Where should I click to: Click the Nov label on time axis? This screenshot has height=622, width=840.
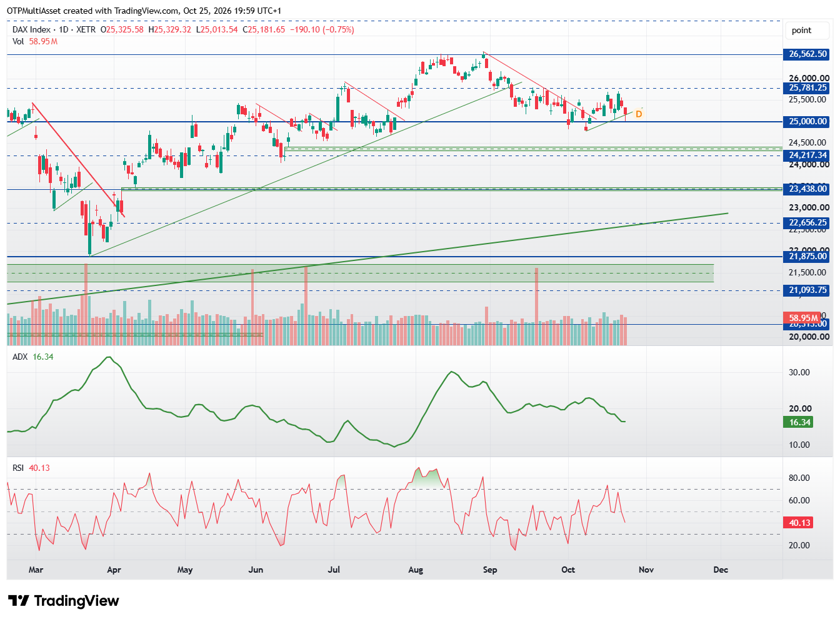pyautogui.click(x=646, y=570)
